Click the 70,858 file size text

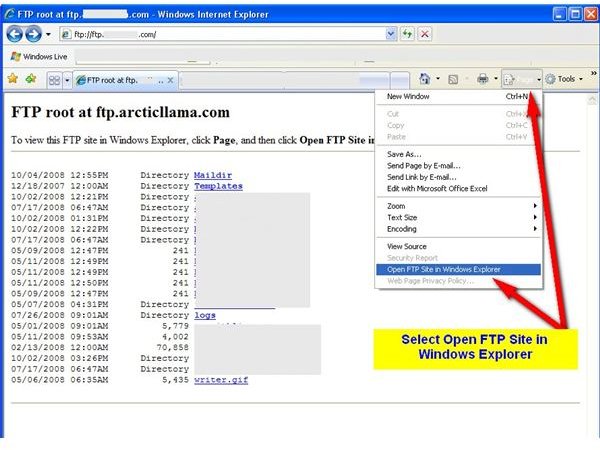tap(173, 347)
